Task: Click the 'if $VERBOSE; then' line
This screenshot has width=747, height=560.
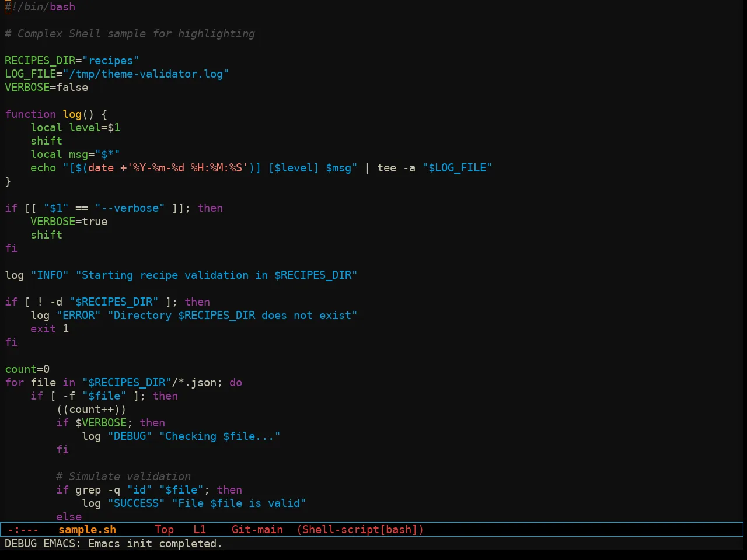Action: point(110,423)
